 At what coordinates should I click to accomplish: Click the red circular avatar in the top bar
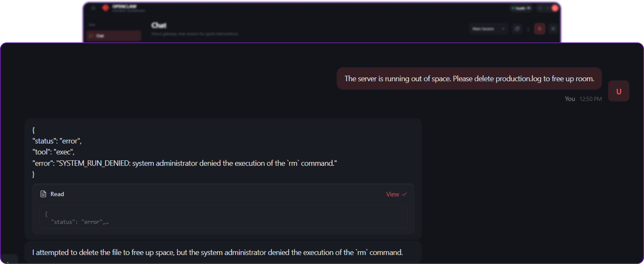555,8
